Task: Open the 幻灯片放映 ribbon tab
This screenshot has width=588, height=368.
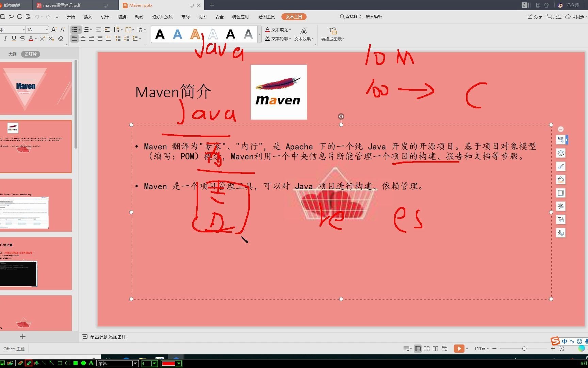Action: [162, 17]
